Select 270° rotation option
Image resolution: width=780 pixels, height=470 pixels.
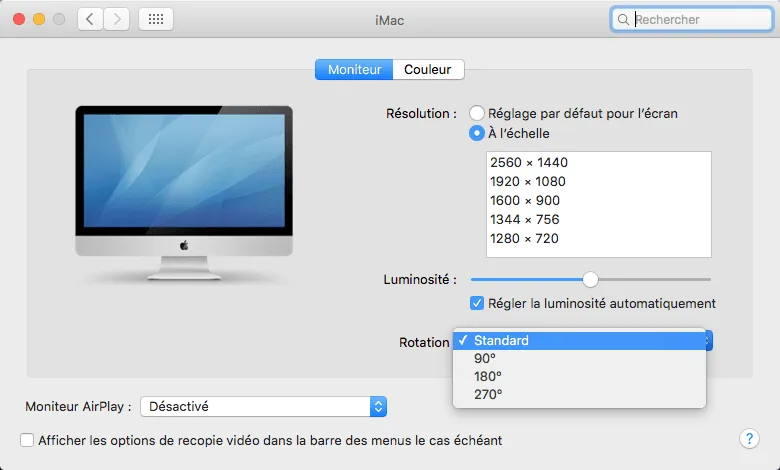tap(579, 394)
